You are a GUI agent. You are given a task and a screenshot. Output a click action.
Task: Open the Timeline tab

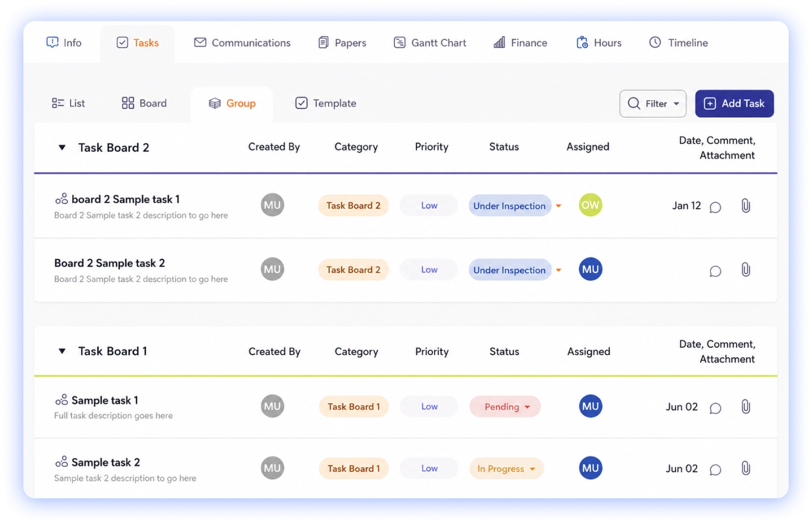(x=678, y=43)
